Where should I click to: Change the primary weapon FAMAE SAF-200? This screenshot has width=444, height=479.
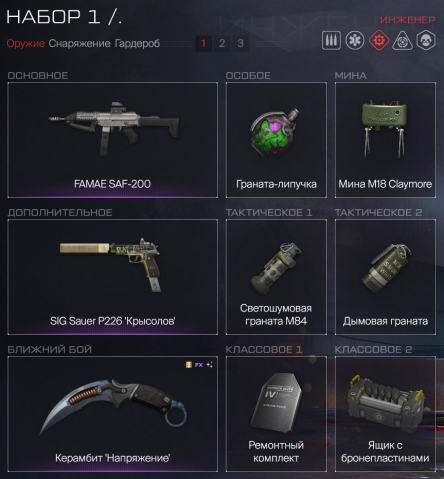[x=113, y=140]
